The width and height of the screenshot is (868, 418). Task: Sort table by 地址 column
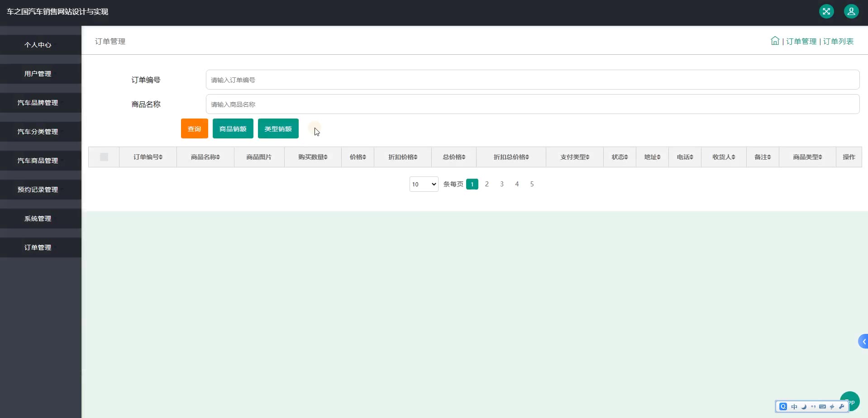(x=653, y=157)
